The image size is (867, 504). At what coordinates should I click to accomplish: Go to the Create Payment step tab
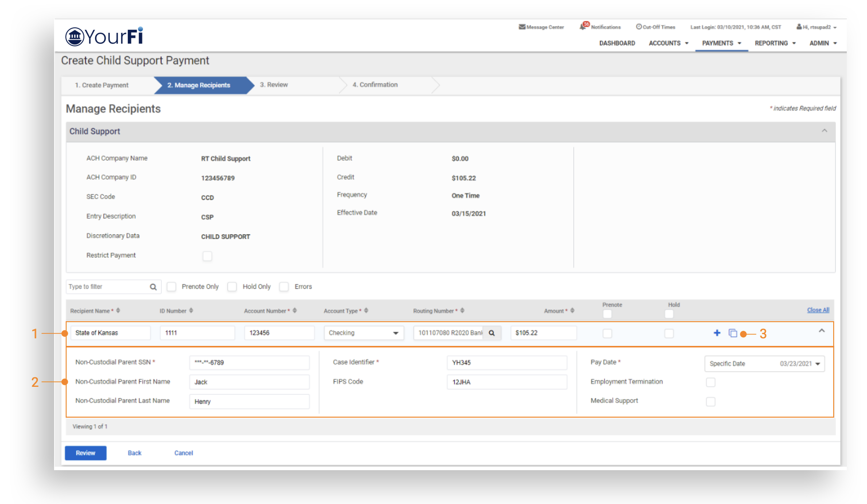pyautogui.click(x=102, y=85)
